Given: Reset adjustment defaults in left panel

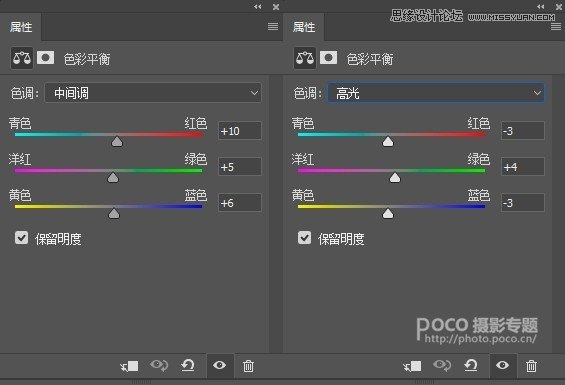Looking at the screenshot, I should 188,366.
